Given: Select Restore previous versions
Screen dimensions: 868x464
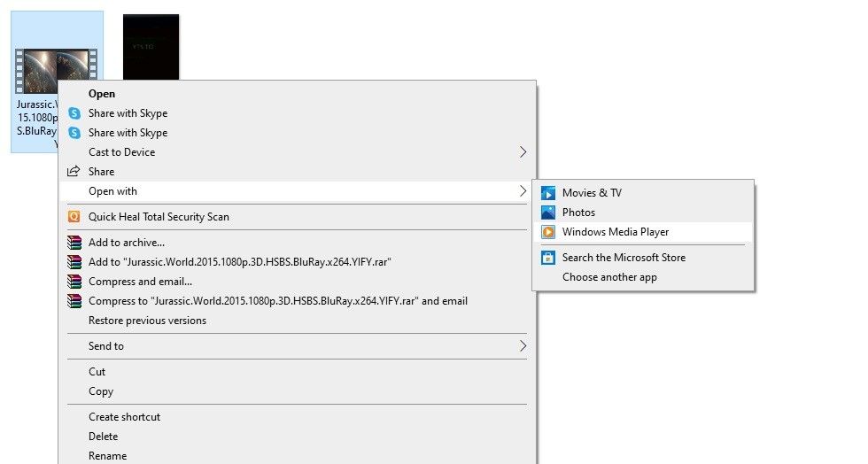Looking at the screenshot, I should pos(298,320).
